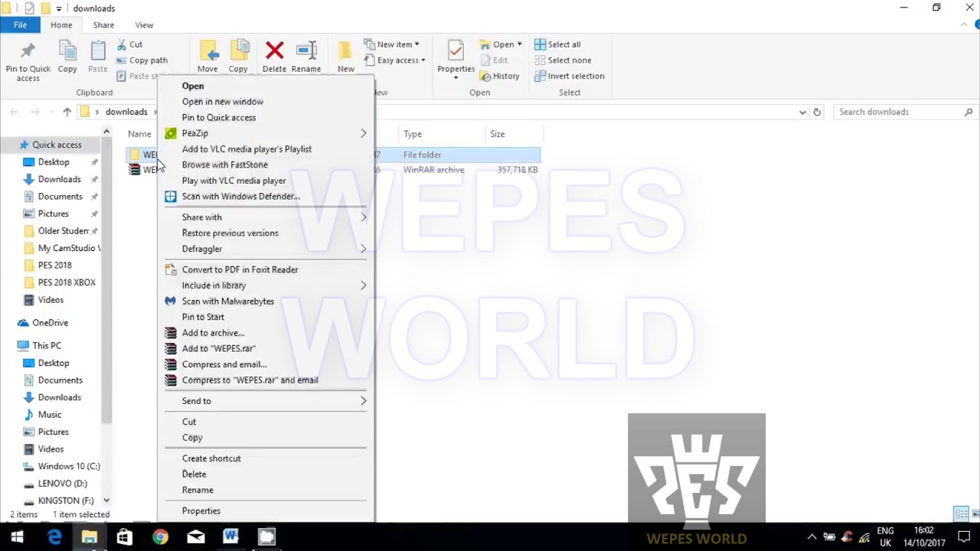Click the red Delete icon
This screenshot has height=551, width=980.
(274, 51)
